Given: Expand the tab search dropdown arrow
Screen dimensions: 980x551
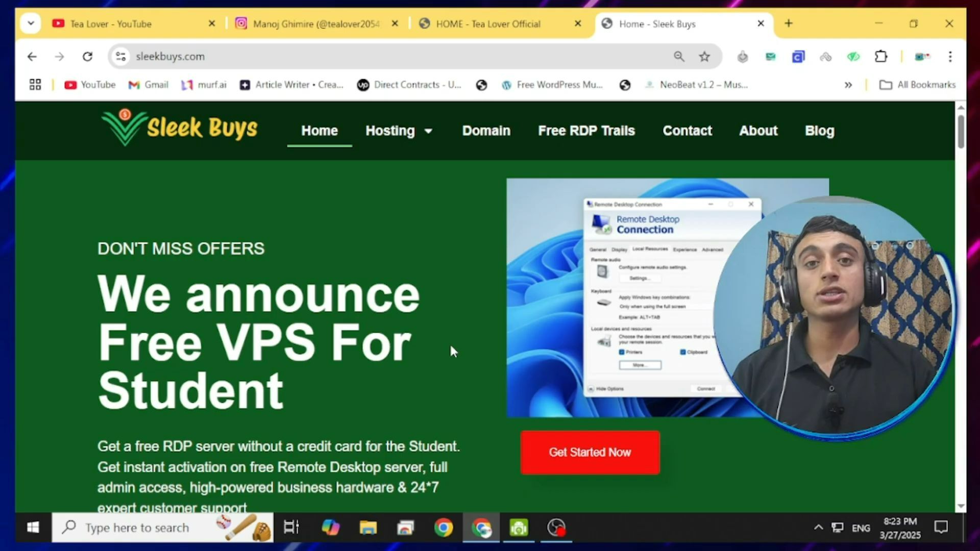Looking at the screenshot, I should (31, 23).
